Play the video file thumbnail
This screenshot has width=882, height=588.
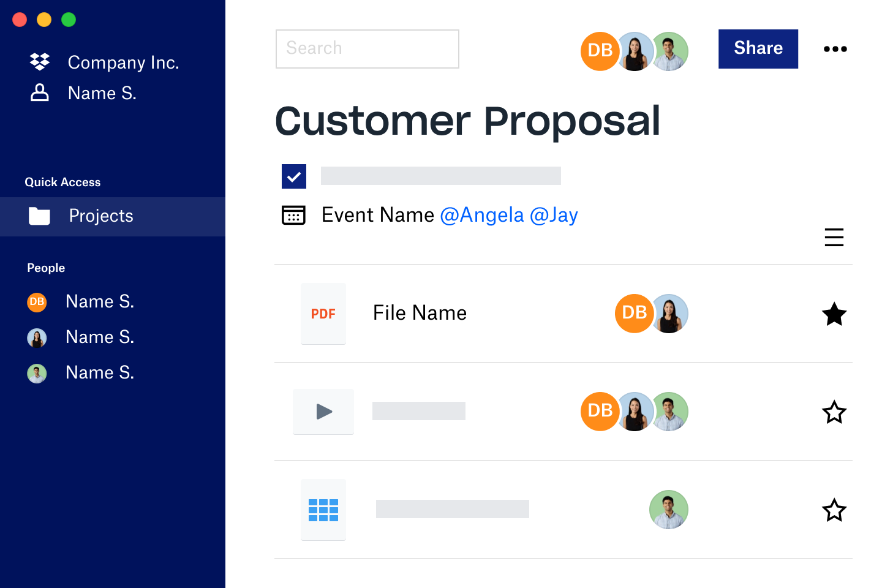323,412
